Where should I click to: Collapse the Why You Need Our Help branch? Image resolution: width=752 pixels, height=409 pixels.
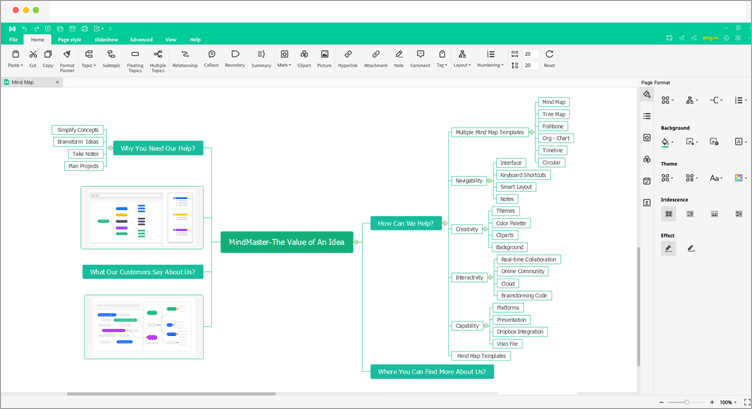[110, 148]
